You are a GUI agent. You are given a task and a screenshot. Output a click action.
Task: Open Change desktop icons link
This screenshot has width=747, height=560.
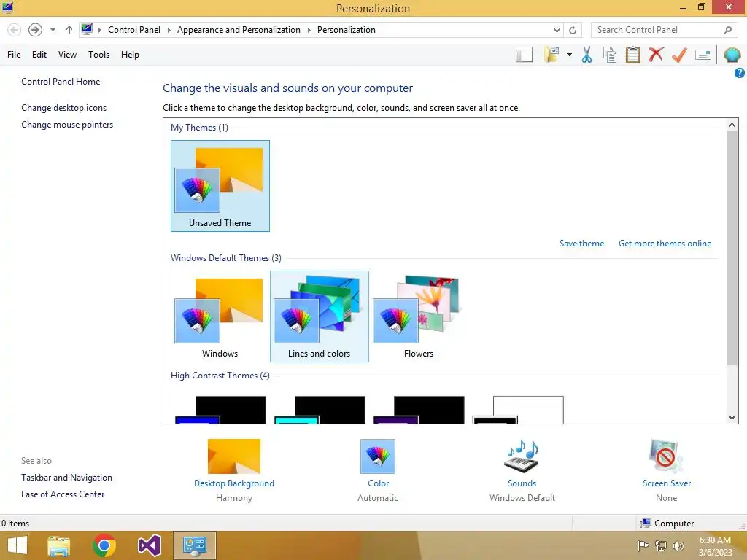(64, 108)
